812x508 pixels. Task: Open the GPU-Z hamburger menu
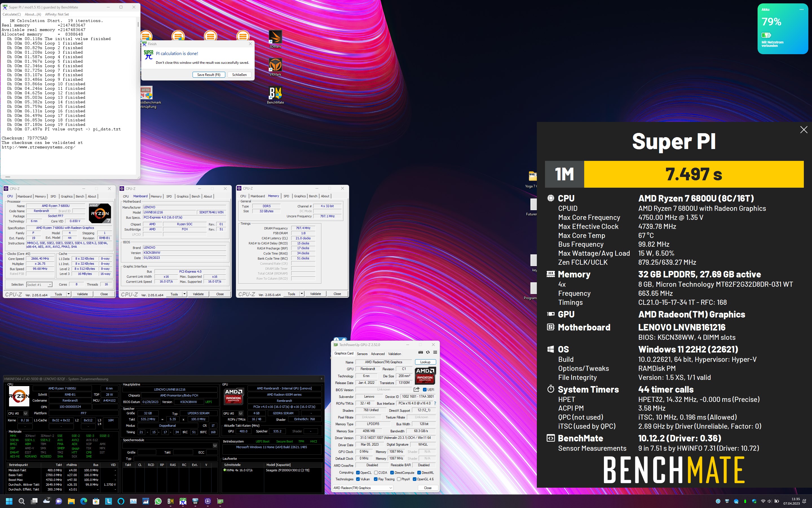tap(435, 352)
